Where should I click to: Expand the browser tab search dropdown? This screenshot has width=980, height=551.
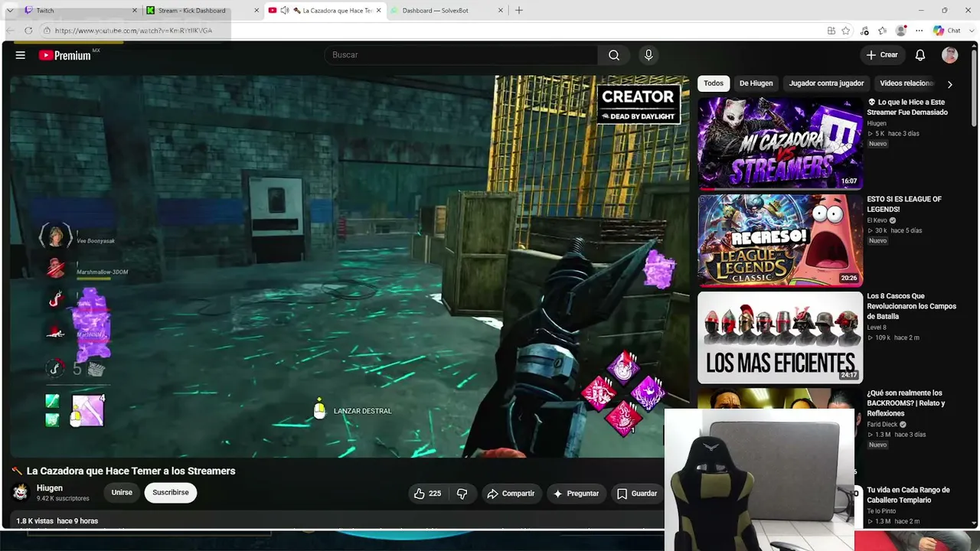(x=10, y=11)
